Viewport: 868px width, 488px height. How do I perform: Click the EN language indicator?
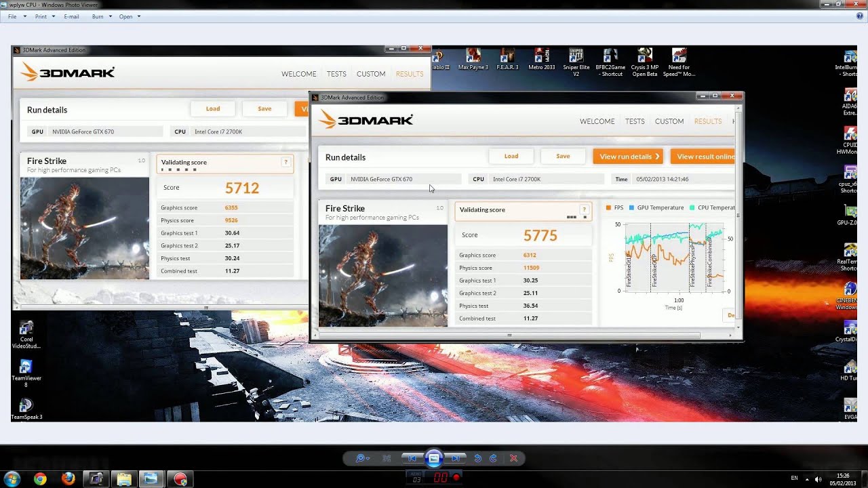click(794, 479)
